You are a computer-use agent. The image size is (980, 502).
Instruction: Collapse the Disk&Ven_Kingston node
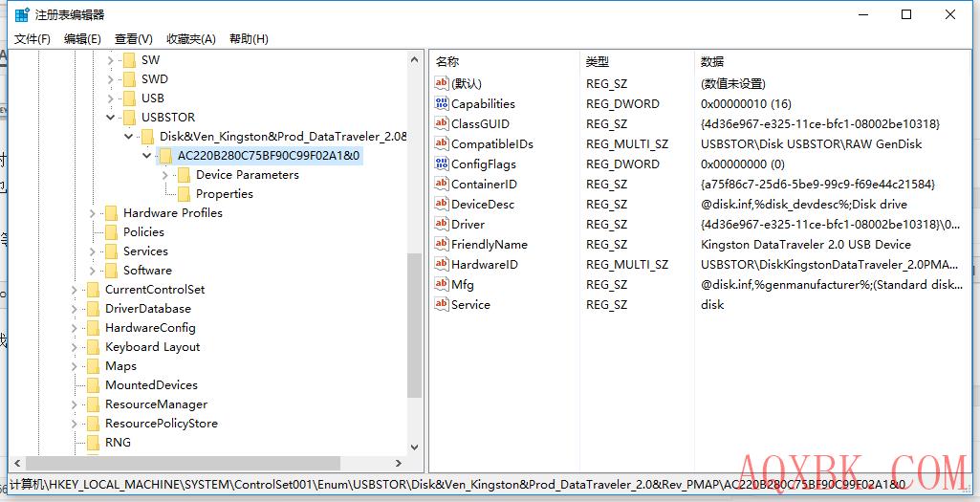coord(129,137)
